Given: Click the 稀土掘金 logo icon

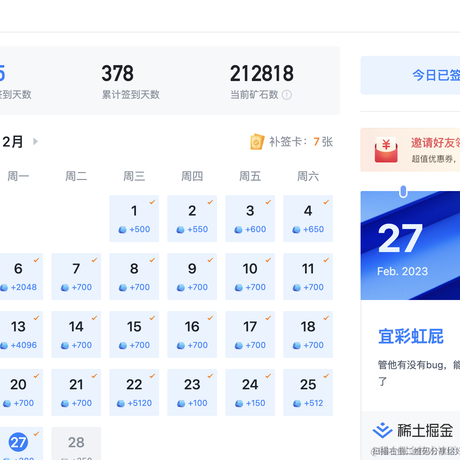Looking at the screenshot, I should coord(382,430).
